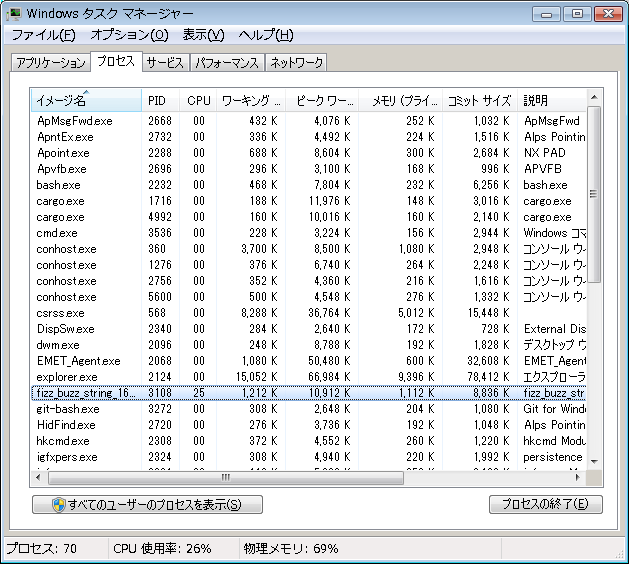Sort processes by the PID column header

click(160, 100)
